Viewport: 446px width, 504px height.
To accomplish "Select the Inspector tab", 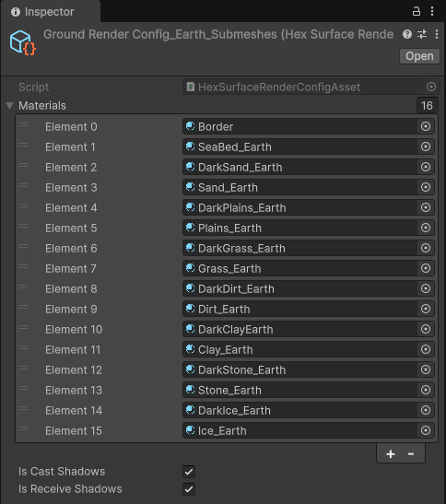I will tap(51, 12).
